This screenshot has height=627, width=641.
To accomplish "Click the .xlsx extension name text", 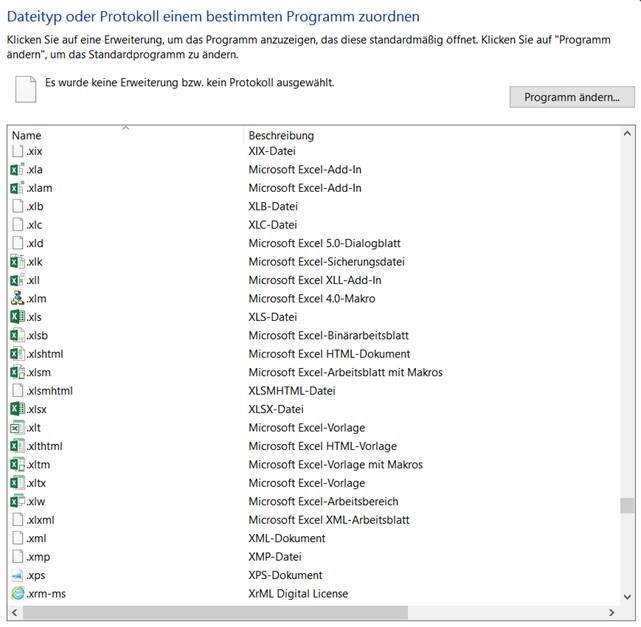I will 36,409.
